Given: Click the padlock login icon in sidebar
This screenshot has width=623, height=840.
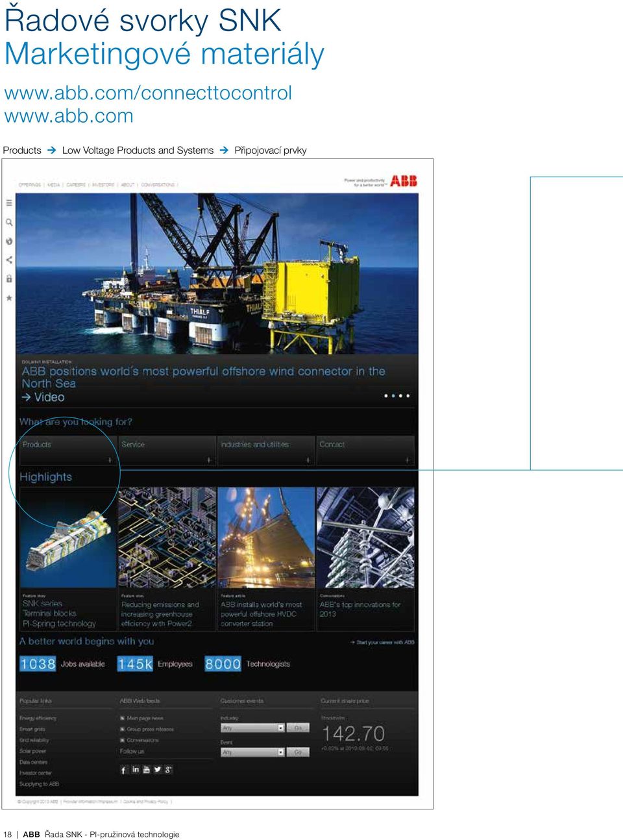Looking at the screenshot, I should [x=9, y=278].
